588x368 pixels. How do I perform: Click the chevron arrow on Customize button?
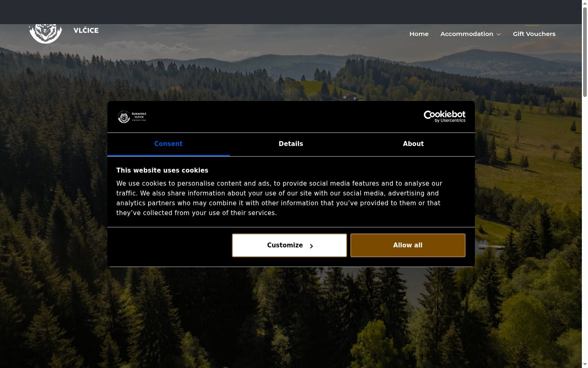(x=311, y=246)
